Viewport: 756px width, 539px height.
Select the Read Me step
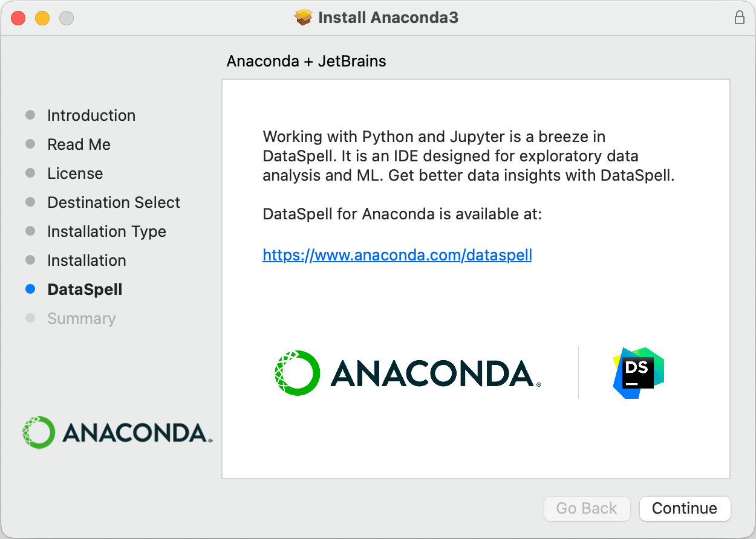pos(79,144)
